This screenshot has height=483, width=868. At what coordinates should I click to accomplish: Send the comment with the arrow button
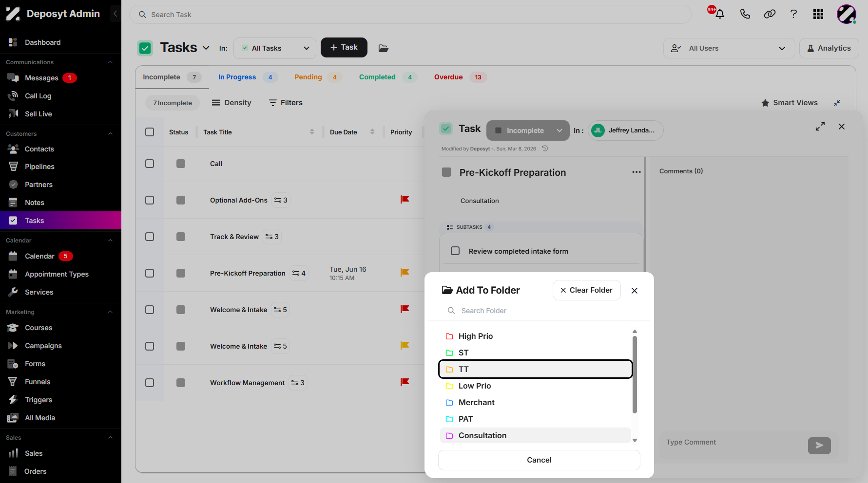[819, 446]
